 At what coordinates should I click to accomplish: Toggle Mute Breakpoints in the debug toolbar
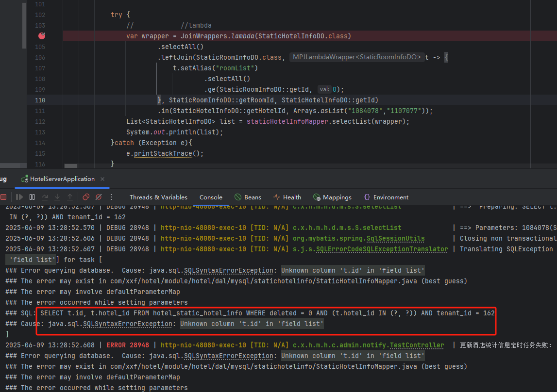[x=99, y=197]
